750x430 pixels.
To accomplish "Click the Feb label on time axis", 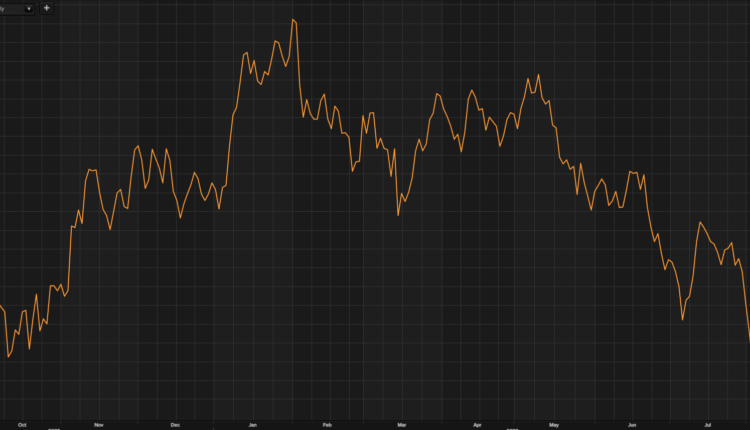I will (327, 424).
